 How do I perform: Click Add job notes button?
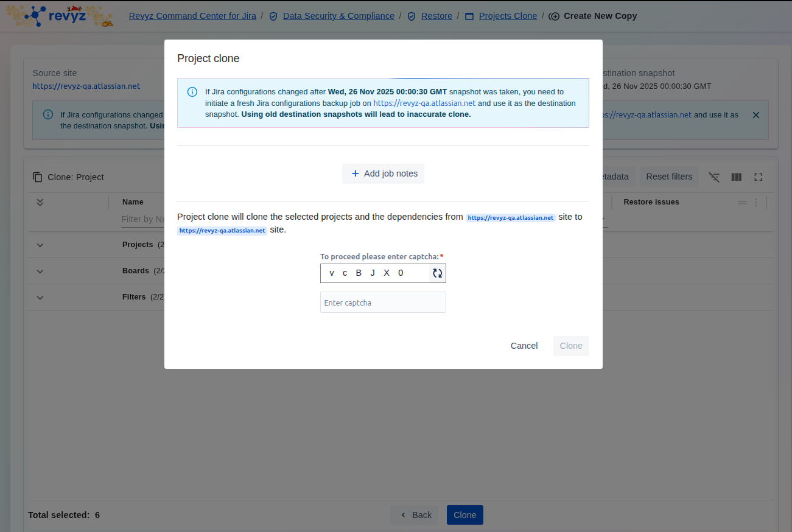pos(384,173)
